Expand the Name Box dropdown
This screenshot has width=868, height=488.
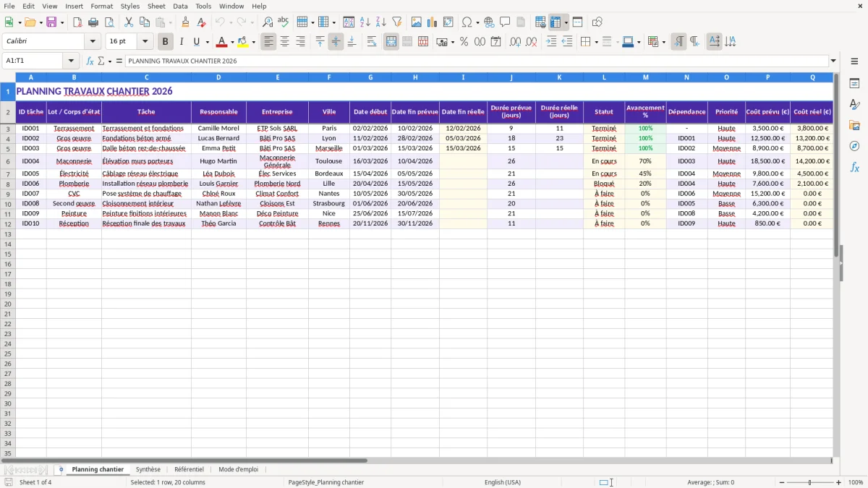[71, 61]
